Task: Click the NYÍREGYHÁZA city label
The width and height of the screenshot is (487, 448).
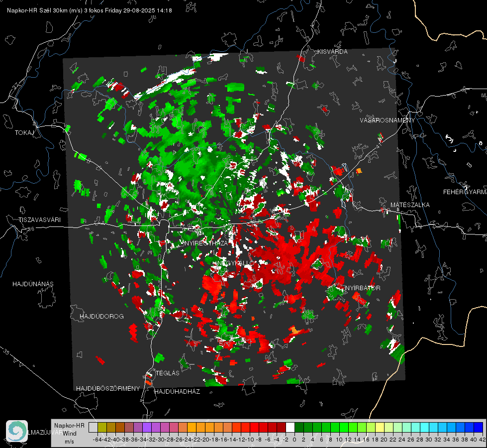Action: click(x=206, y=243)
